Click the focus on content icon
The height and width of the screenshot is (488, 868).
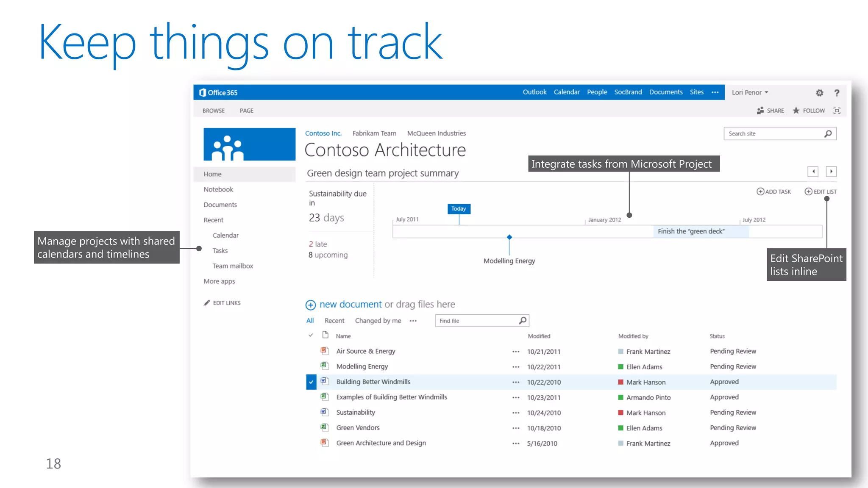point(837,111)
